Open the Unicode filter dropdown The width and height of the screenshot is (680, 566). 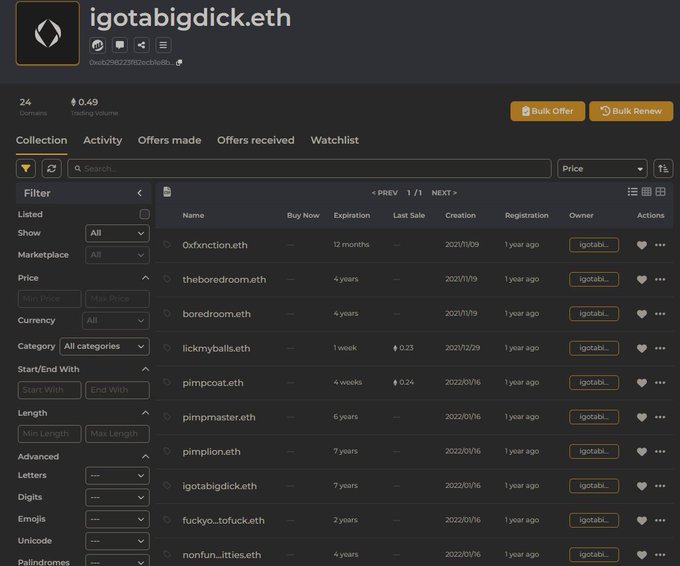pos(117,541)
